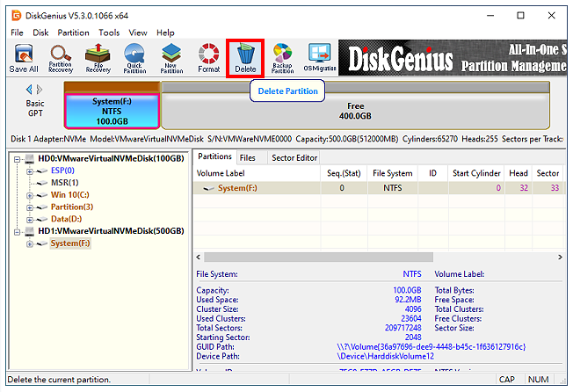Click the drive icon beside System(F:) in table
The height and width of the screenshot is (392, 573).
click(208, 188)
